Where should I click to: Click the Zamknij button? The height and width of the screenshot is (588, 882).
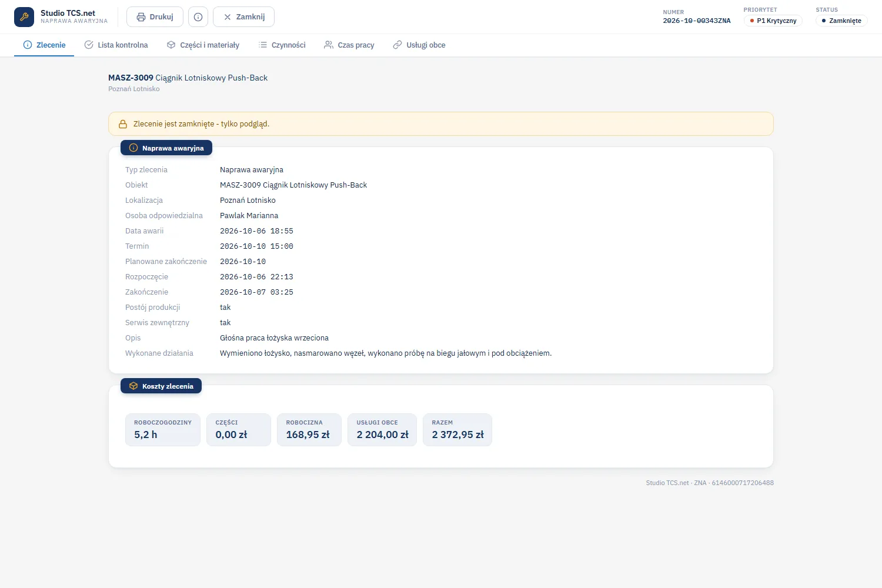tap(243, 17)
